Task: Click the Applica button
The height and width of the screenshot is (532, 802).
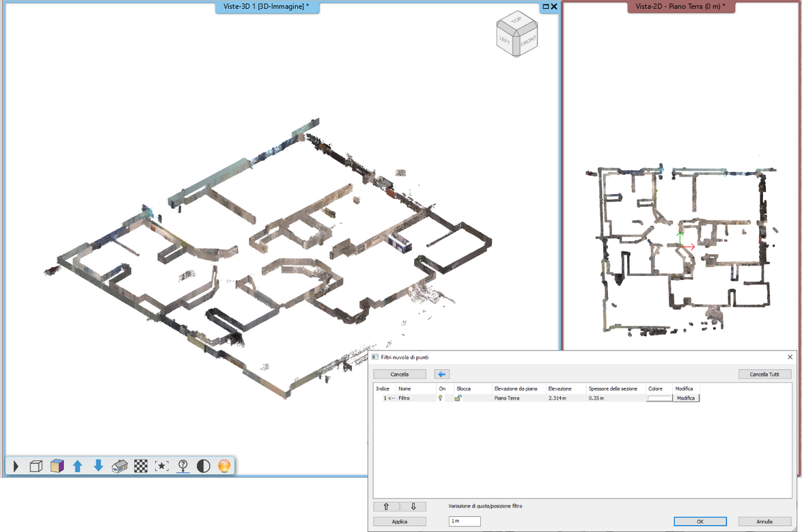Action: coord(400,522)
